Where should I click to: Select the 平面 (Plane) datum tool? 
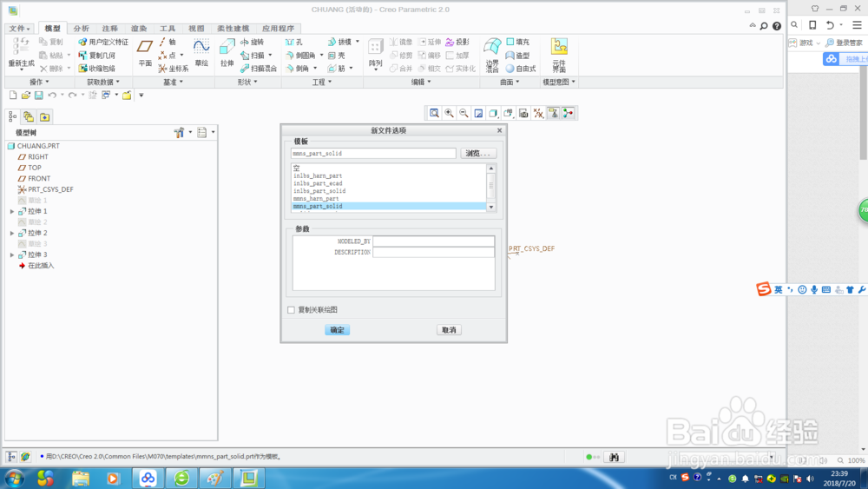[144, 53]
